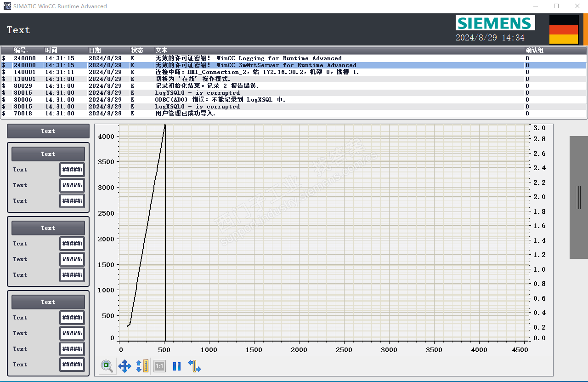Select alarm 80006 ODBC(ADO) 错误
This screenshot has height=382, width=588.
294,100
